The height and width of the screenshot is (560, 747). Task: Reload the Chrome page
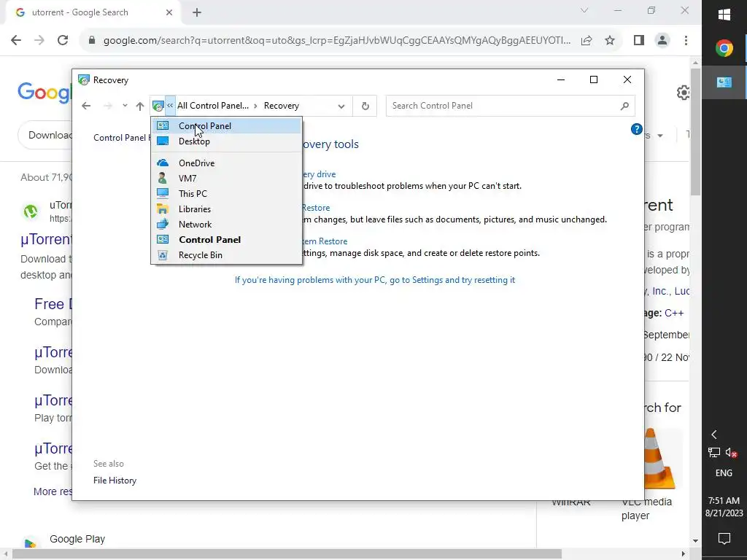click(x=63, y=40)
